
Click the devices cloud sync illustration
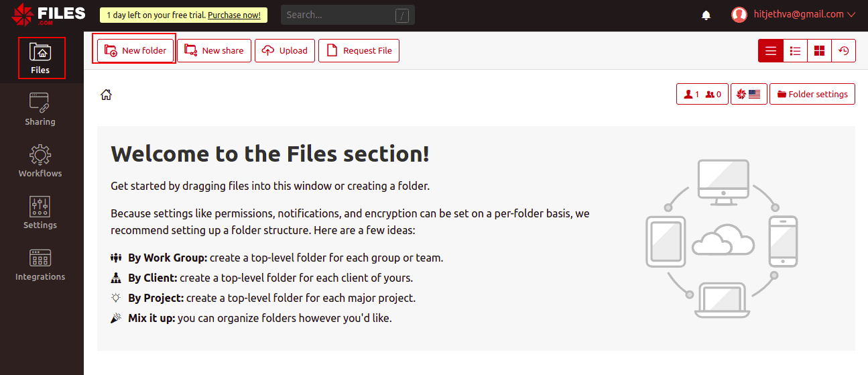pyautogui.click(x=722, y=238)
